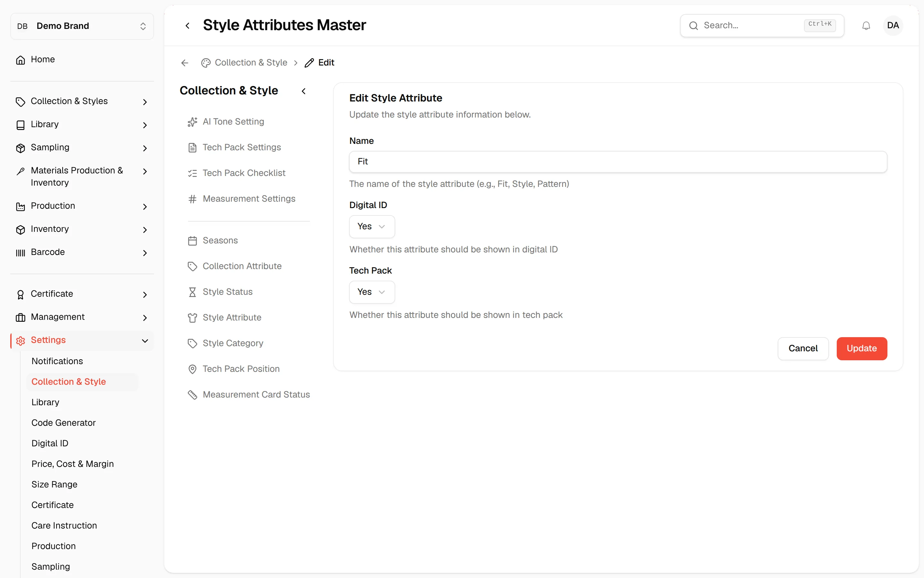Click the Name input field
This screenshot has height=578, width=924.
618,162
